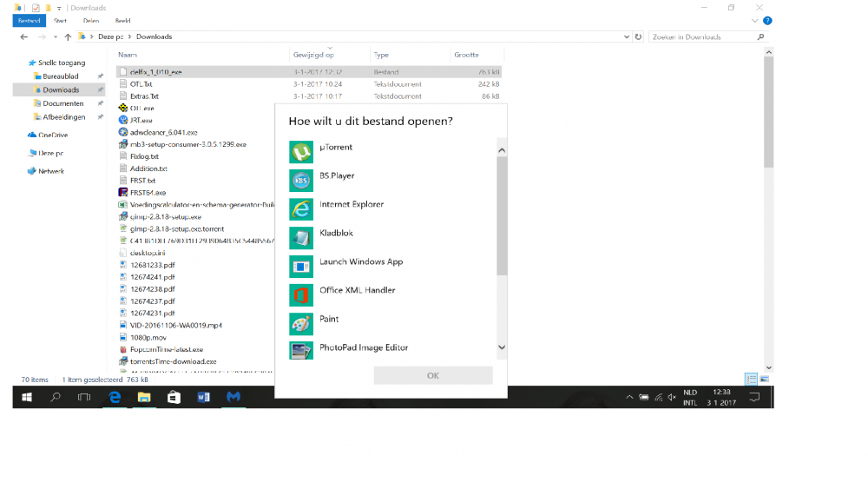Image resolution: width=868 pixels, height=489 pixels.
Task: Select the FRST64.exe file icon
Action: (x=123, y=193)
